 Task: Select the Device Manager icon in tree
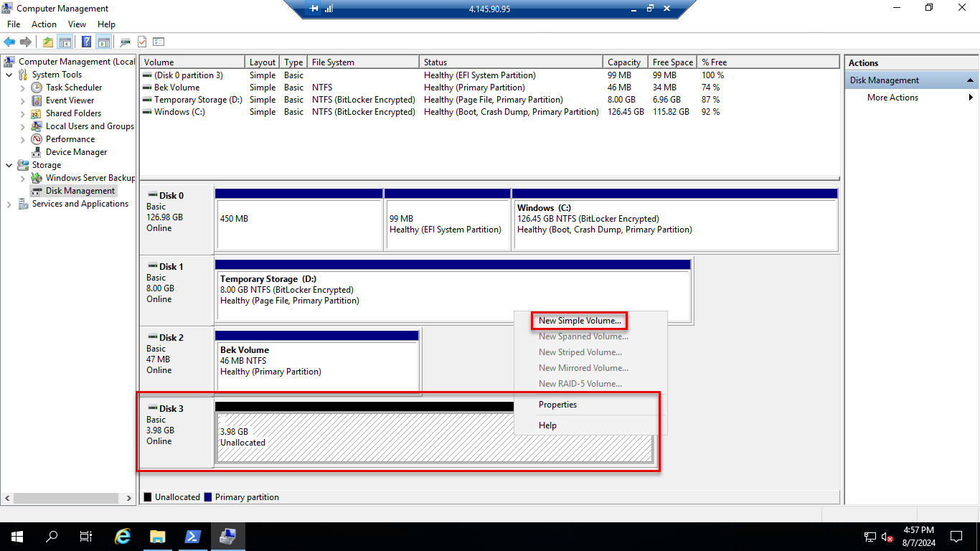pyautogui.click(x=37, y=152)
